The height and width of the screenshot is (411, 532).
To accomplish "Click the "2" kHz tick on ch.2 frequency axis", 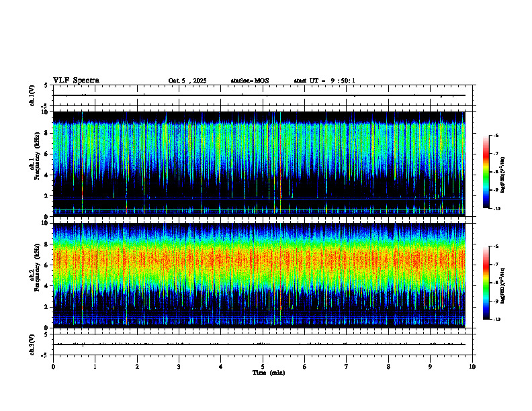I will [47, 307].
